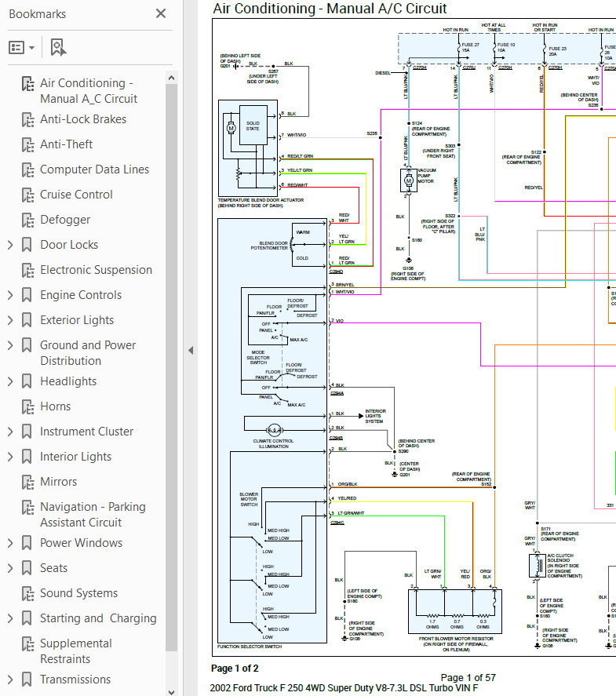Expand the Transmissions bookmark
The height and width of the screenshot is (696, 616).
10,680
